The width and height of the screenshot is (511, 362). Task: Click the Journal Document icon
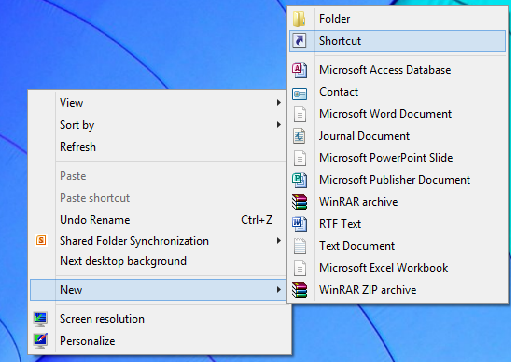(x=299, y=136)
